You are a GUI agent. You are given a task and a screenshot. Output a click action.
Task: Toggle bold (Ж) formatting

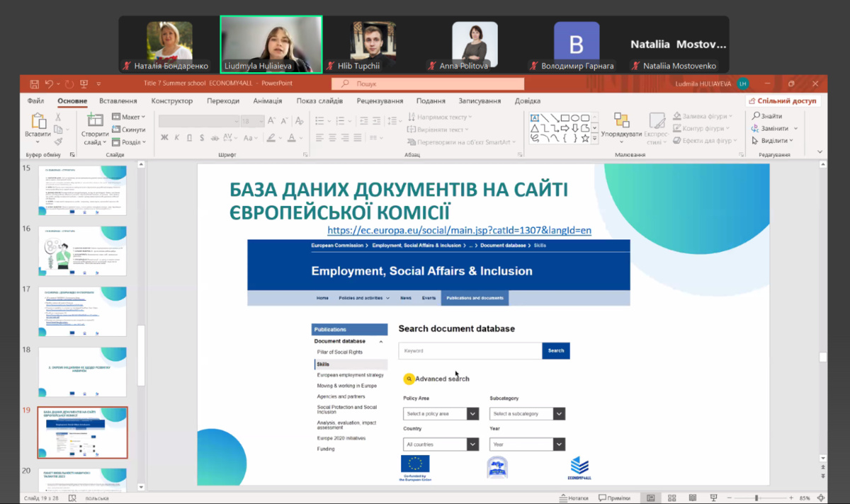point(164,137)
